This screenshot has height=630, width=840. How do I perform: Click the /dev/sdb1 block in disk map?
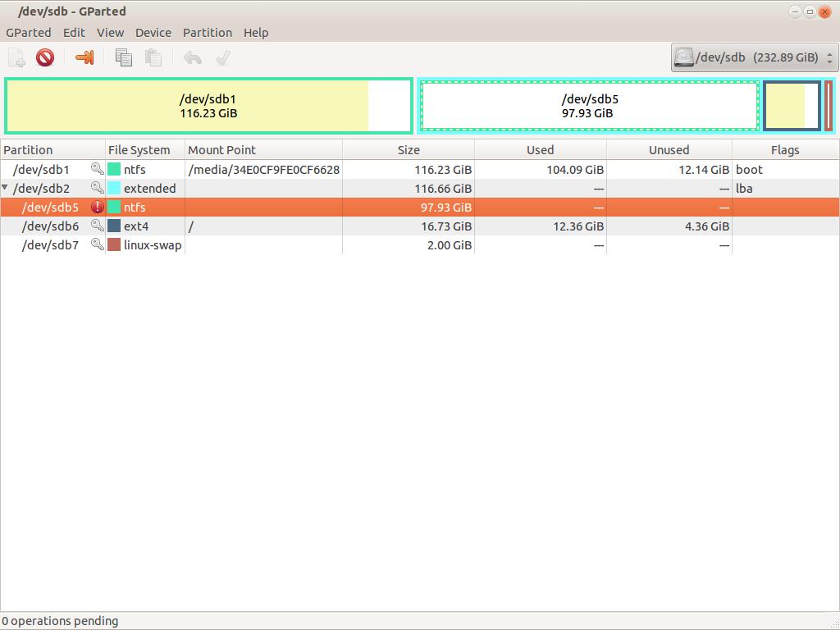pos(208,106)
